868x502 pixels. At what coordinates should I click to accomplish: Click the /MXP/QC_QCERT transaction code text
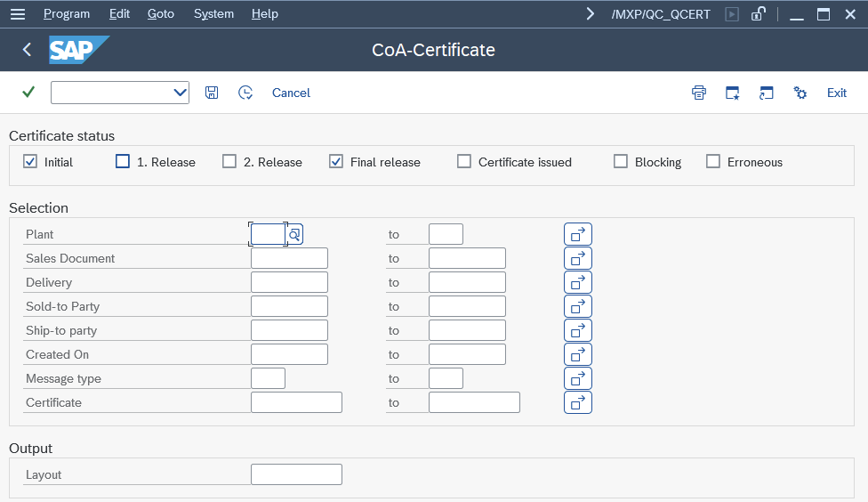pyautogui.click(x=661, y=14)
